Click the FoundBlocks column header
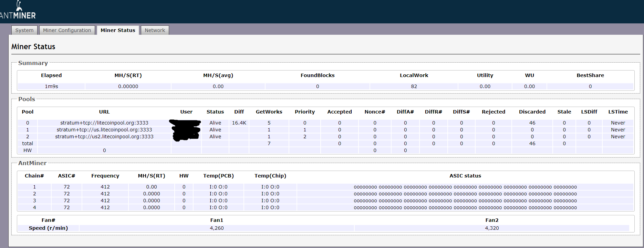The height and width of the screenshot is (248, 644). pos(318,75)
